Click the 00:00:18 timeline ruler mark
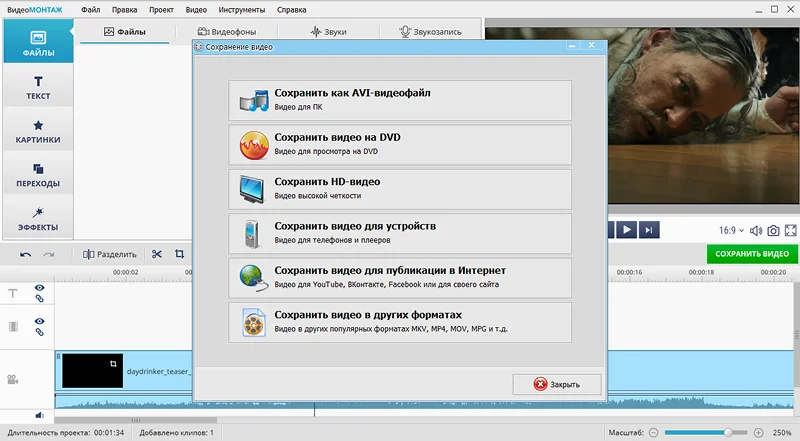This screenshot has width=800, height=441. pyautogui.click(x=701, y=272)
